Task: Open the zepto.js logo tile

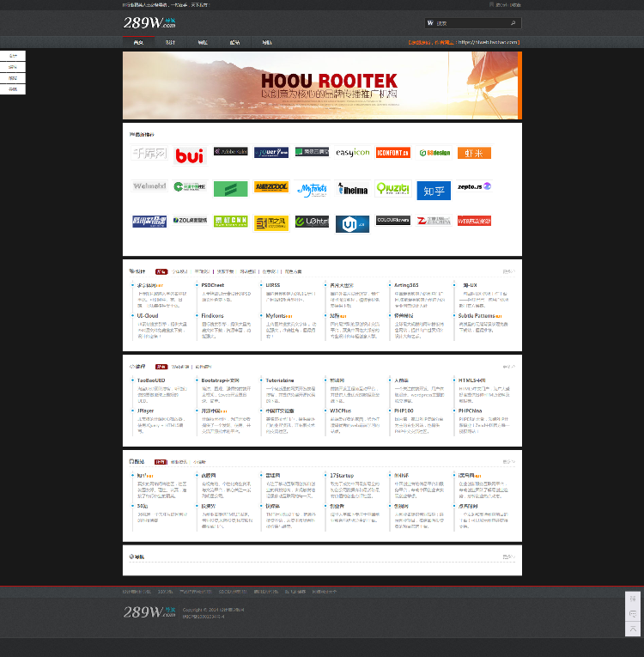Action: (474, 186)
